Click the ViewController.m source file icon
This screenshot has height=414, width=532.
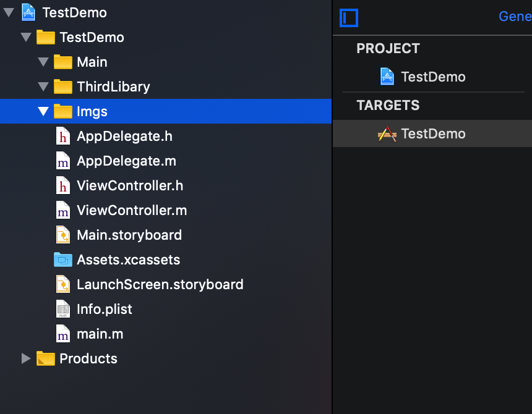pyautogui.click(x=62, y=210)
